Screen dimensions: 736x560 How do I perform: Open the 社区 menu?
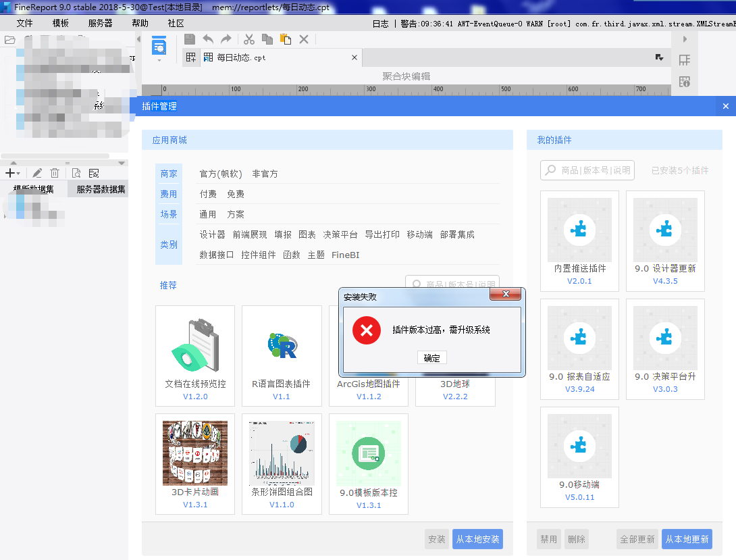click(176, 23)
